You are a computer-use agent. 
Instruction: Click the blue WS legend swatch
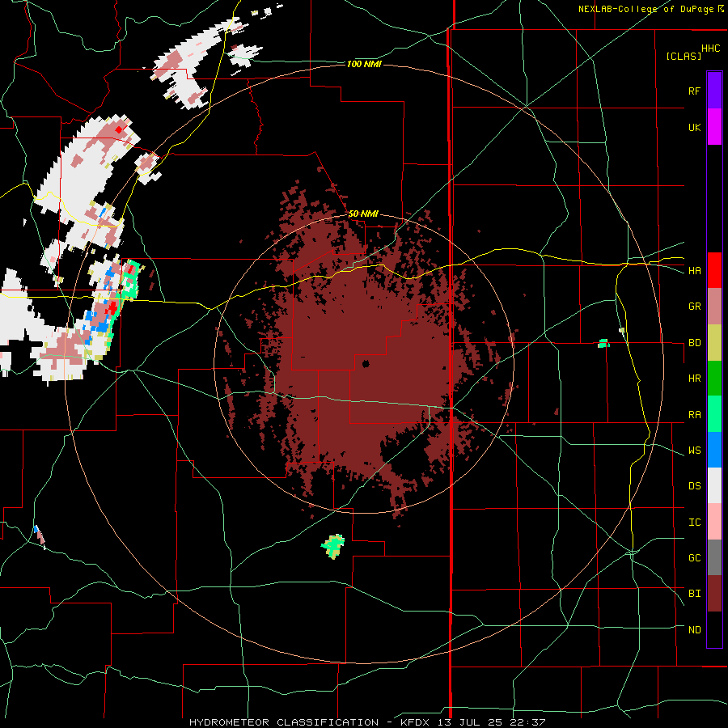(714, 450)
